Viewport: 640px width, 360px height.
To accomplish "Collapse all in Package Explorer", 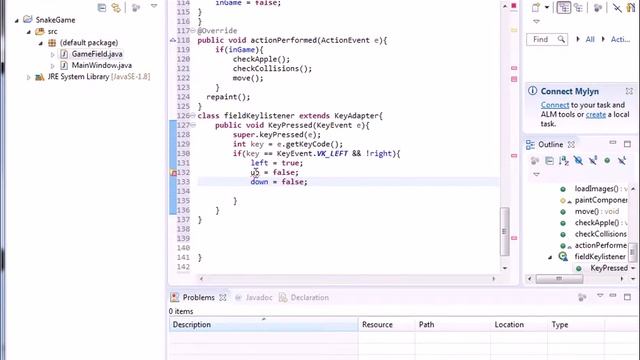I will coord(102,7).
